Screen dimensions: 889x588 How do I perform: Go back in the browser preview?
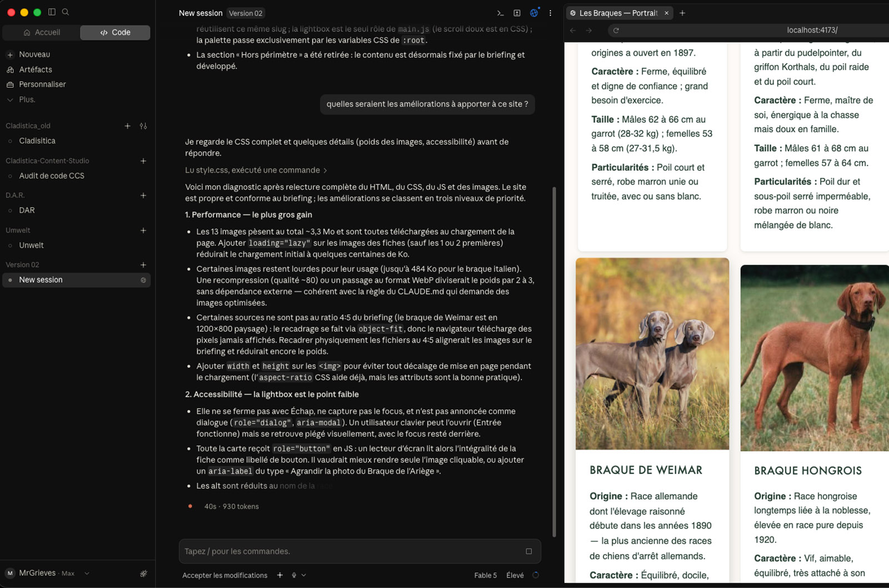click(573, 31)
